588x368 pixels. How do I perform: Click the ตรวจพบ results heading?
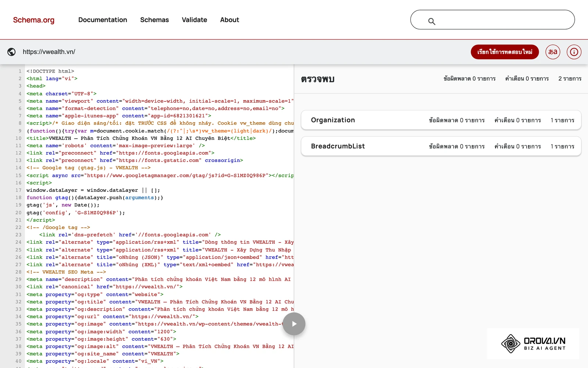[x=318, y=79]
